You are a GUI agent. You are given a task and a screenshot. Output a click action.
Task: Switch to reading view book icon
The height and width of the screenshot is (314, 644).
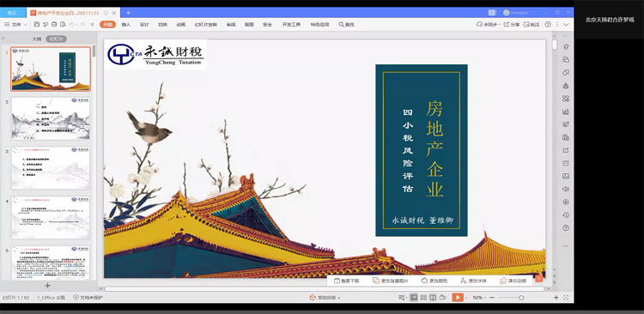click(433, 297)
